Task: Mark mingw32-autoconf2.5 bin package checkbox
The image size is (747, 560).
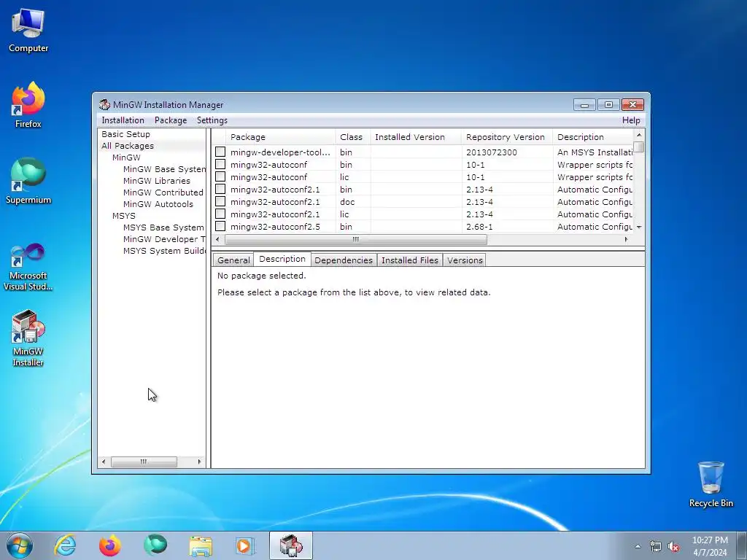Action: [x=220, y=226]
